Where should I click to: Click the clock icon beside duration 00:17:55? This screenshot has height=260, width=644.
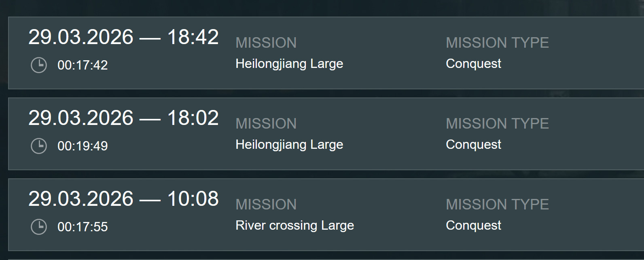[x=39, y=227]
